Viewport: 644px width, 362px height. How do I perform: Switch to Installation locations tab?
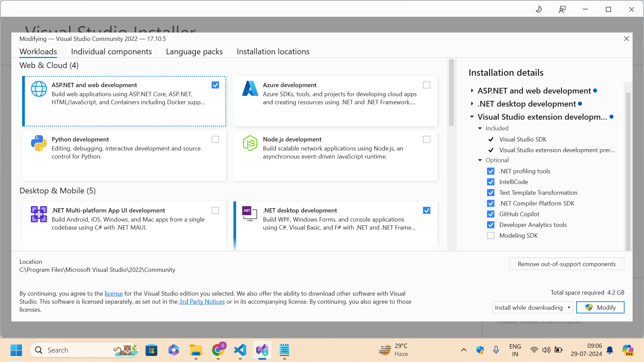point(273,52)
